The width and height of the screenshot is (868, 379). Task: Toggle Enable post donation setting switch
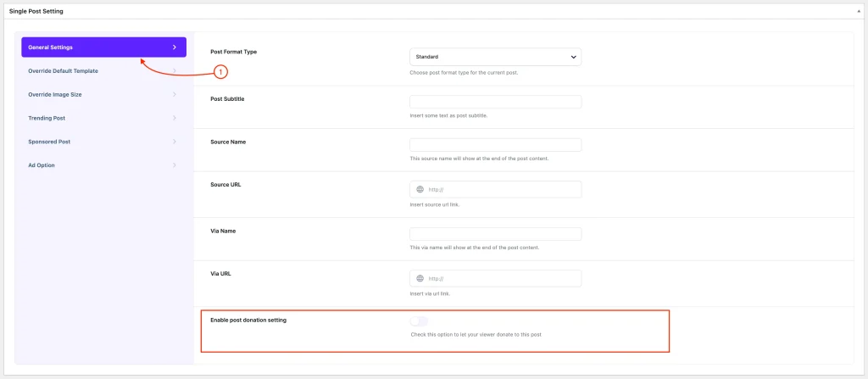point(419,321)
